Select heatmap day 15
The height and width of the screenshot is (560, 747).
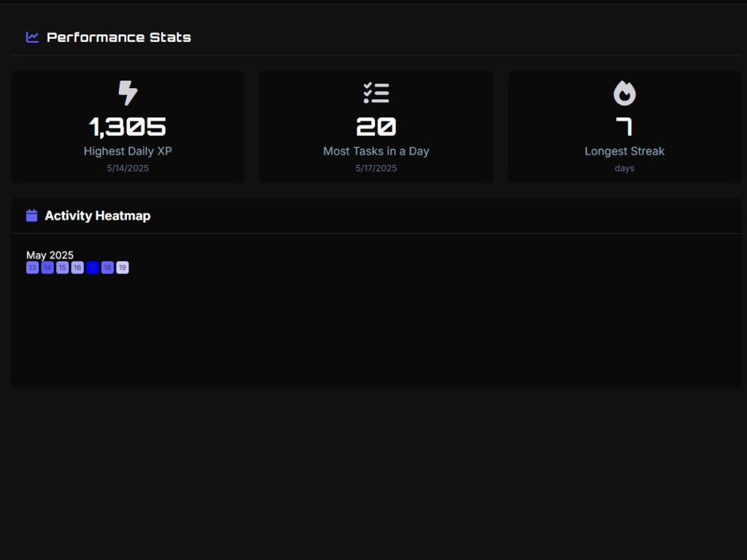coord(63,267)
